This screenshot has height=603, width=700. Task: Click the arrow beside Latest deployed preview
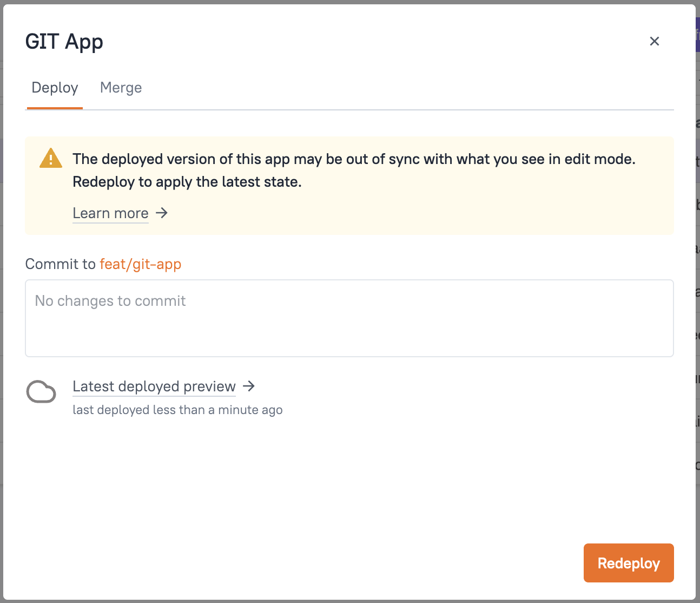[249, 386]
